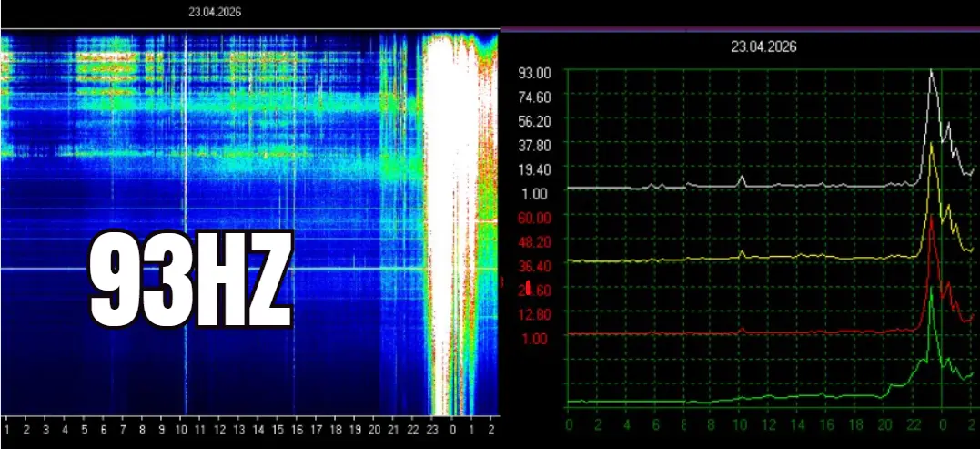Click the date label above the line chart
980x449 pixels.
[763, 47]
